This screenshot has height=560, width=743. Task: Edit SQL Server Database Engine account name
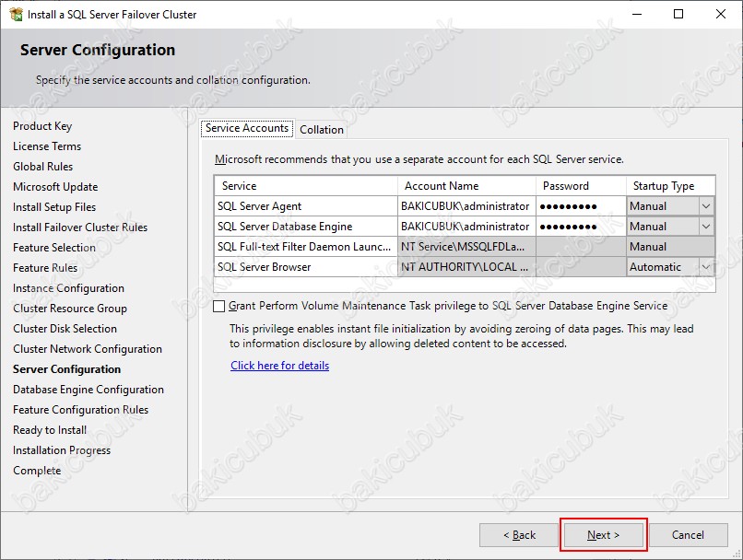[x=466, y=227]
